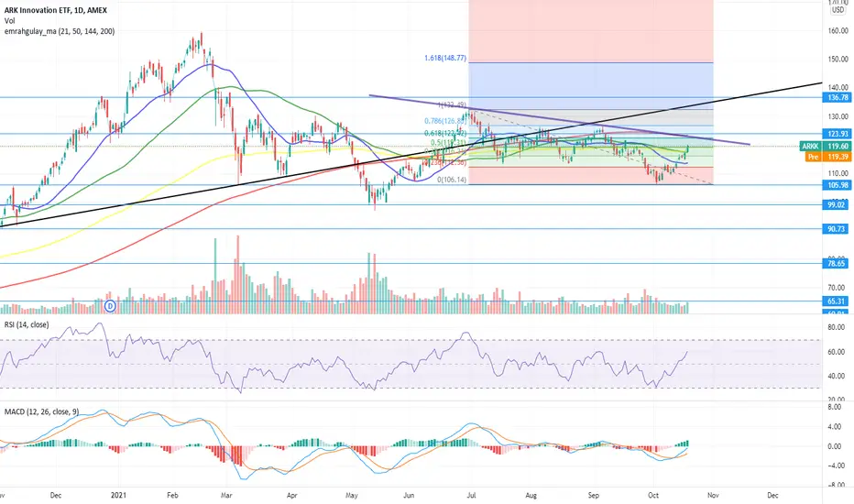Click the 80.00 RSI axis value
This screenshot has height=504, width=854.
[837, 327]
